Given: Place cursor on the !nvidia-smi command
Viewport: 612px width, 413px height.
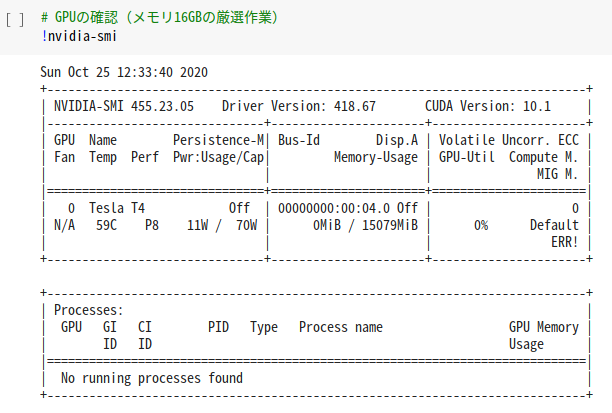Looking at the screenshot, I should coord(79,36).
